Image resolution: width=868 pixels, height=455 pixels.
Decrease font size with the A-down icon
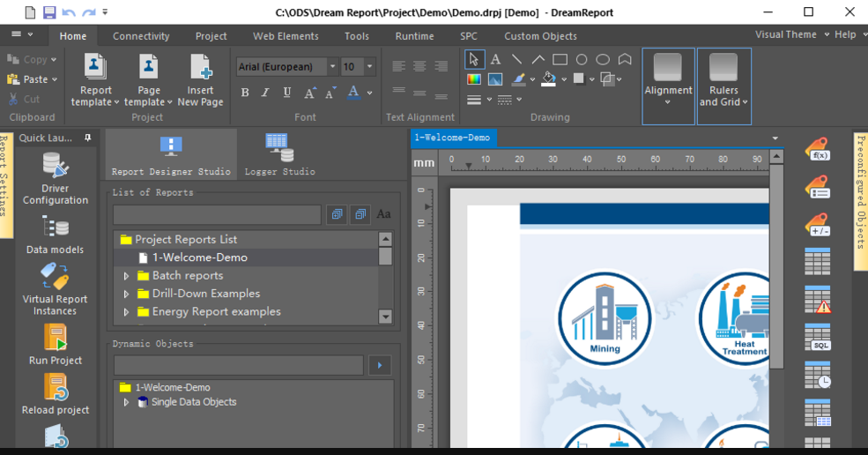tap(330, 93)
